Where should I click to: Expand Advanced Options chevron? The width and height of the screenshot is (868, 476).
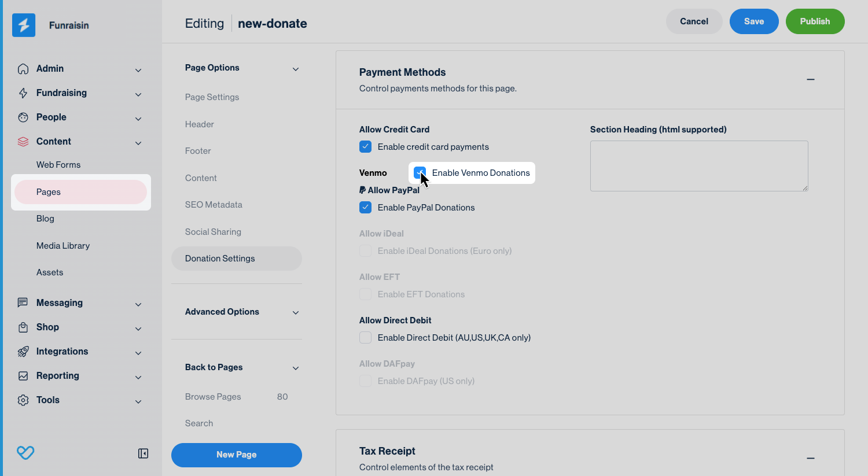[x=296, y=312]
